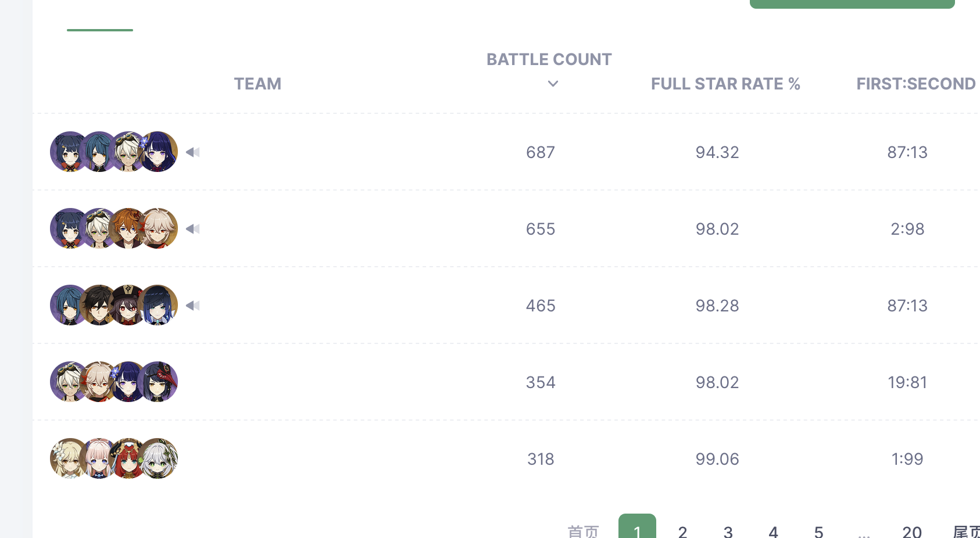The width and height of the screenshot is (980, 538).
Task: Jump to page 20 in pagination
Action: point(911,531)
